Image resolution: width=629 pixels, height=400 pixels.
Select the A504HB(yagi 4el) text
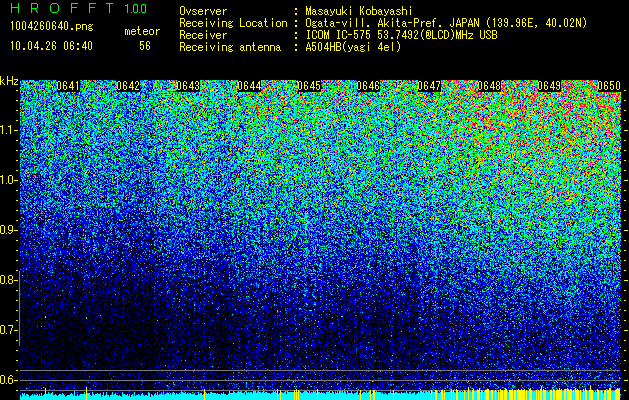click(x=353, y=47)
